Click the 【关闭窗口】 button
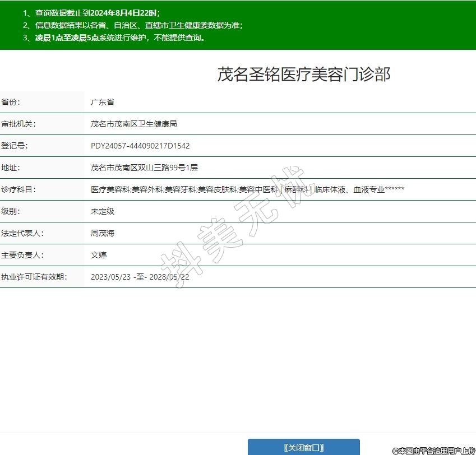The height and width of the screenshot is (455, 476). (303, 447)
